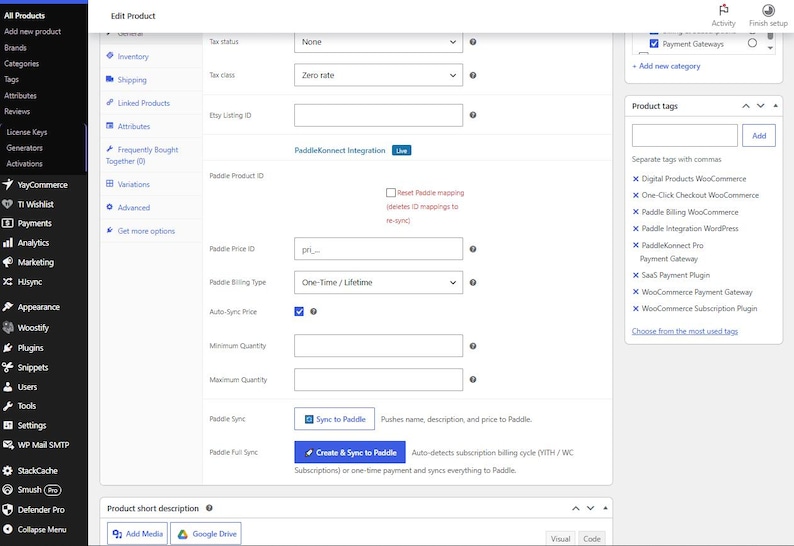Open the Paddle Billing Type dropdown
Viewport: 794px width, 546px height.
pos(378,283)
